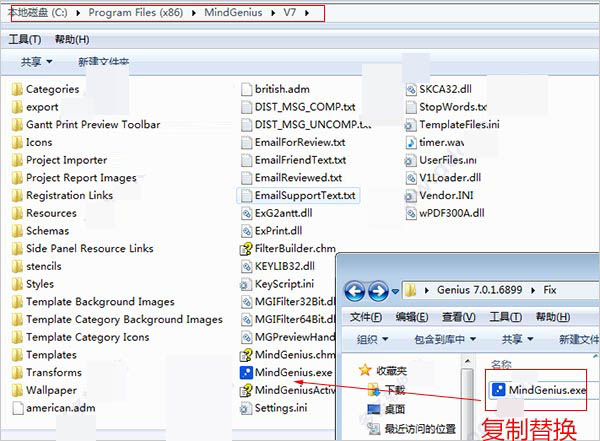Open the 帮助(H) menu in Fix window

coord(553,317)
